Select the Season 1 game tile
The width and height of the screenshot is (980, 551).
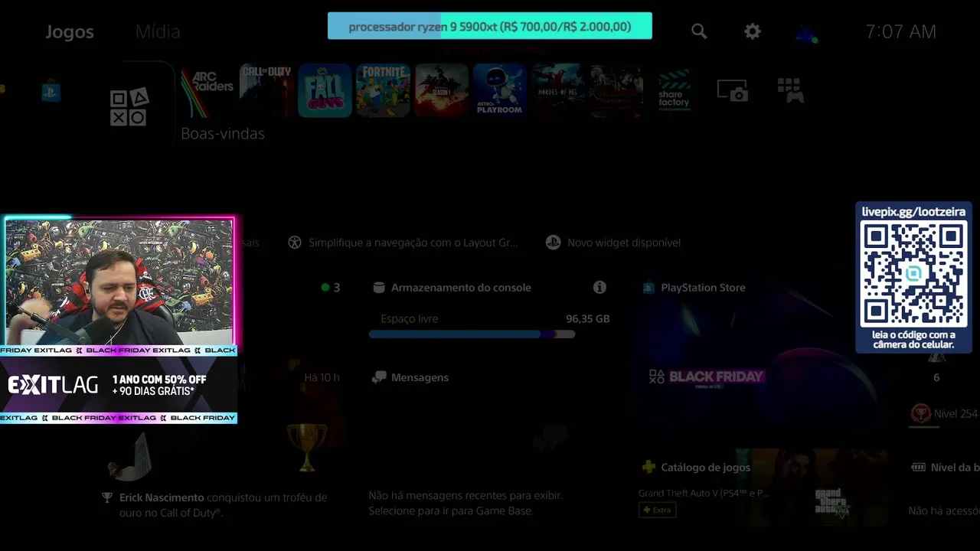coord(442,90)
